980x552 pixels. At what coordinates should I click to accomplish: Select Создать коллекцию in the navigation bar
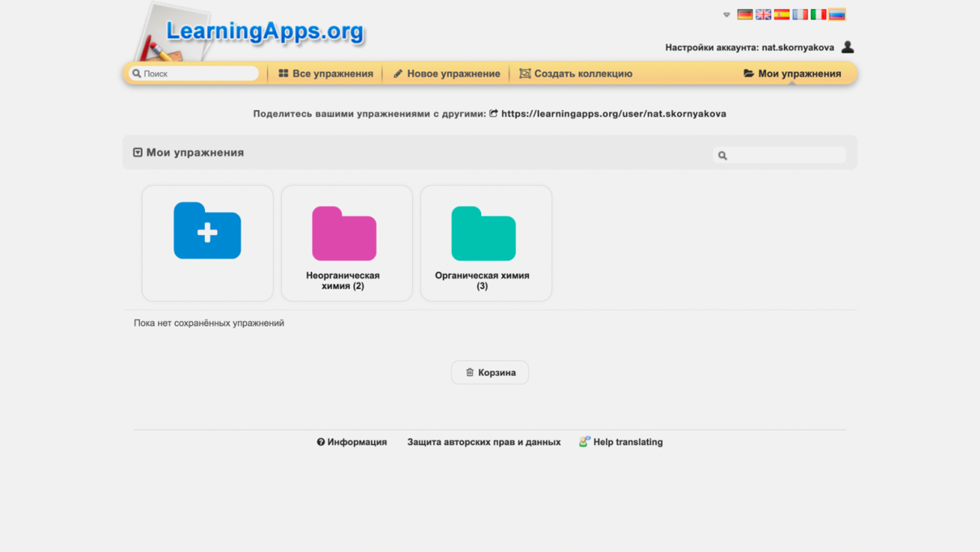click(576, 74)
